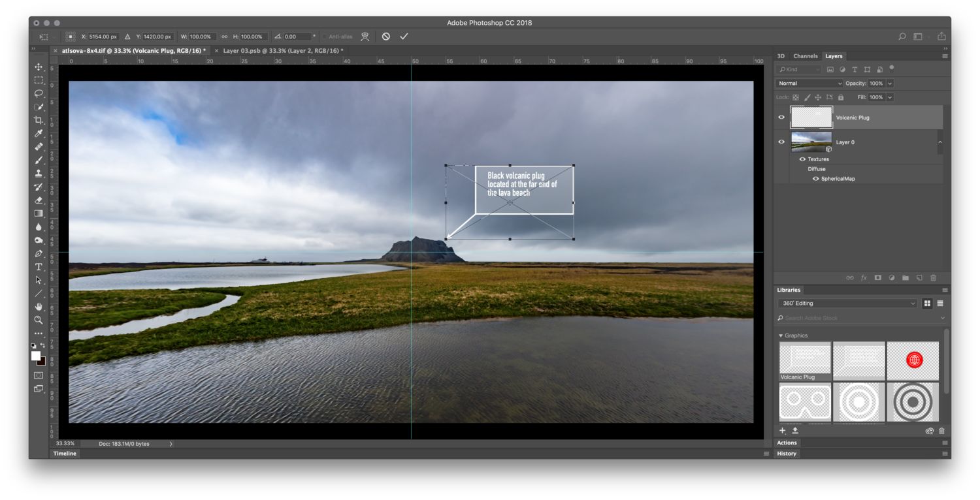The image size is (980, 500).
Task: Hide the Volcanic Plug layer
Action: tap(781, 117)
